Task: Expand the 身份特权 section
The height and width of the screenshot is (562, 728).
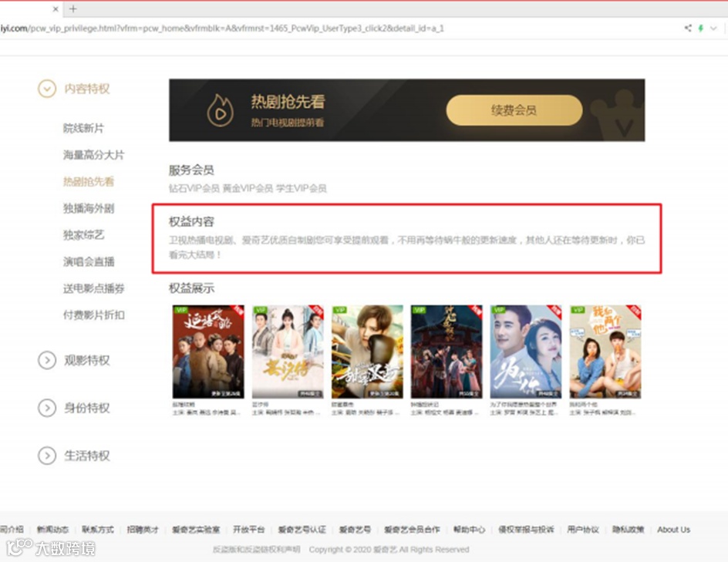Action: [47, 408]
